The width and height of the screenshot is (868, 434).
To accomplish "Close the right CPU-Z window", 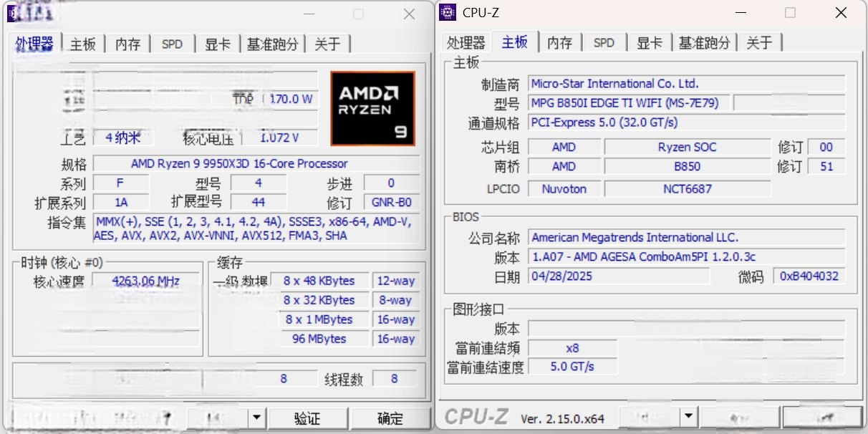I will pos(841,13).
